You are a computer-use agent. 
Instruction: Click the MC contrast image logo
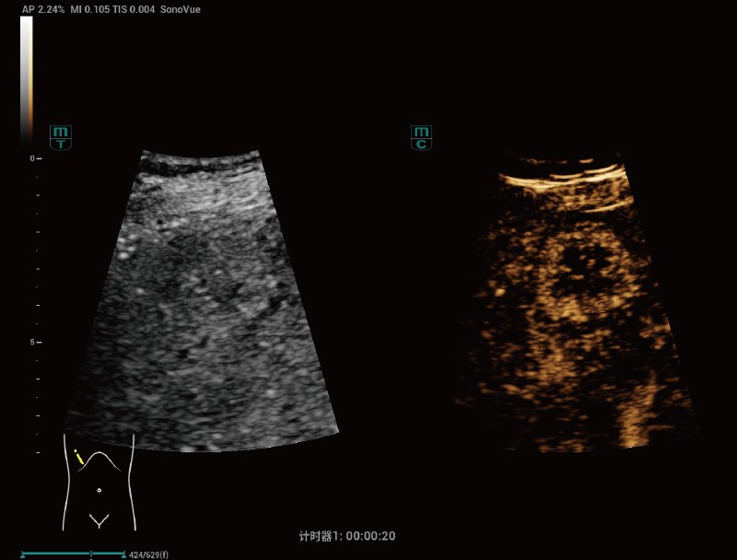pyautogui.click(x=421, y=138)
